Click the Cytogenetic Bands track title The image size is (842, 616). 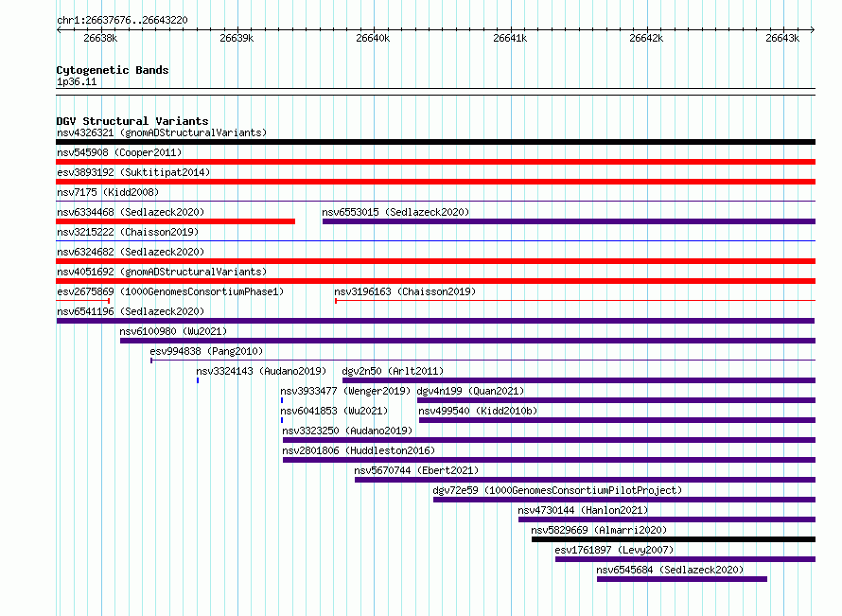point(113,70)
